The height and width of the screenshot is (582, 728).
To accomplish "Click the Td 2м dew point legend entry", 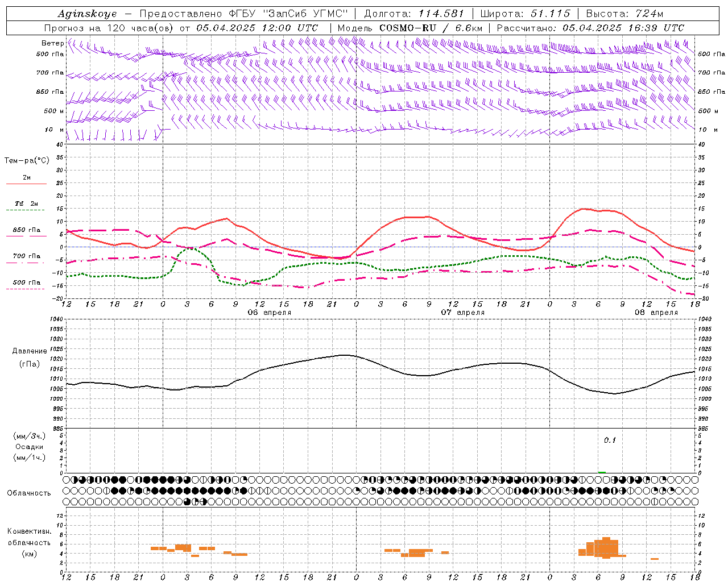I will [x=26, y=203].
